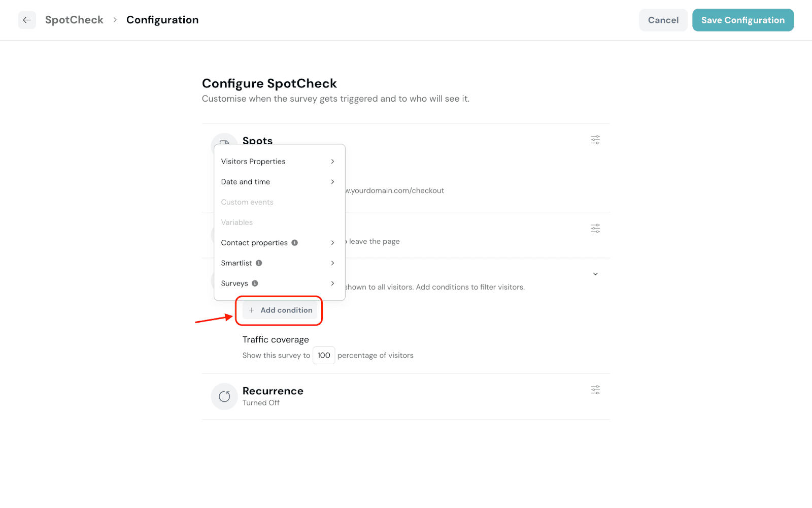Click the second section's settings sliders icon

click(595, 229)
